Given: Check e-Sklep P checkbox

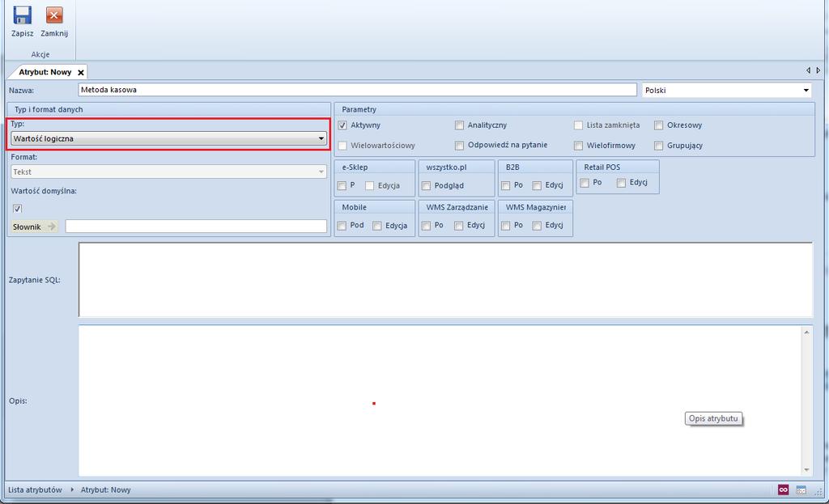Looking at the screenshot, I should (342, 185).
